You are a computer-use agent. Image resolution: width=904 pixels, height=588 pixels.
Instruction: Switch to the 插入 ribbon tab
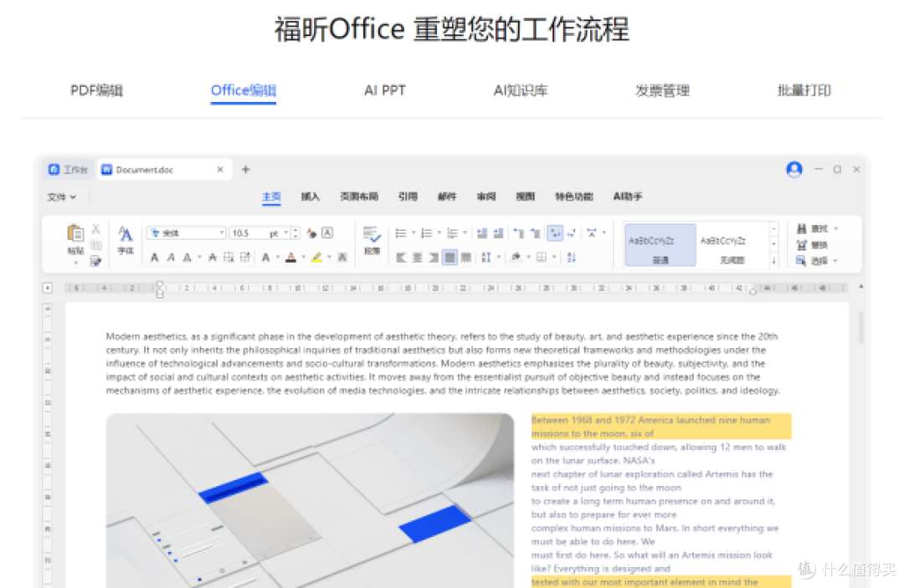311,197
